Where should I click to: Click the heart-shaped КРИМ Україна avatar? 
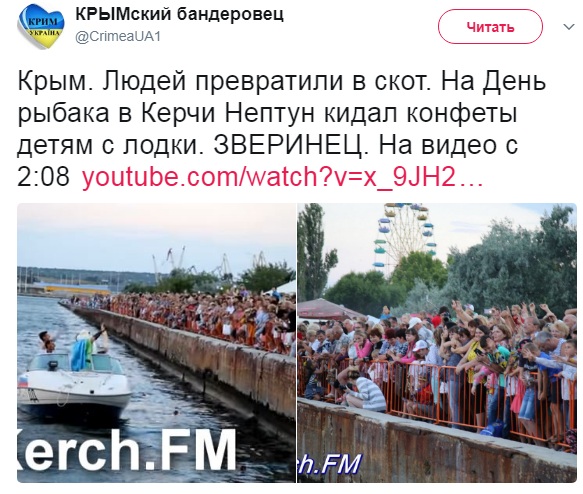[x=41, y=27]
